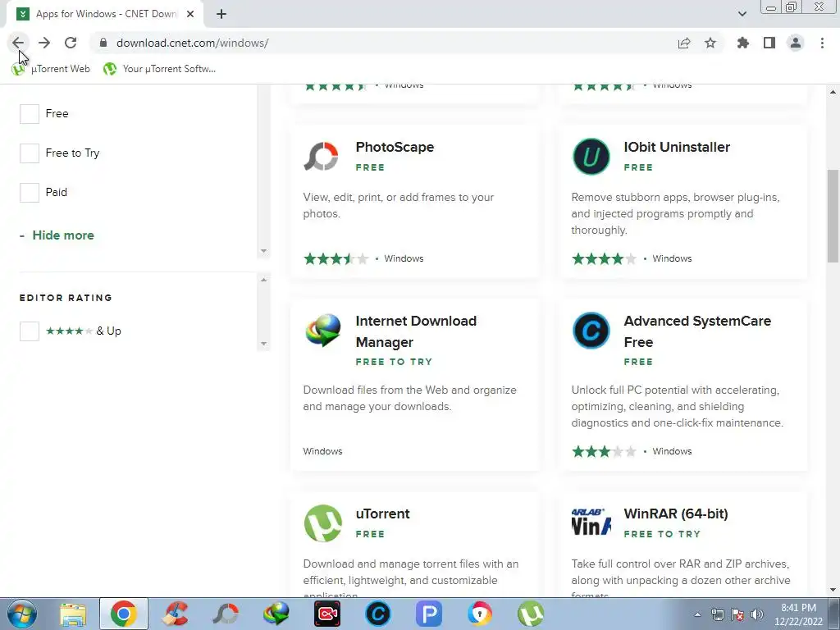The height and width of the screenshot is (630, 840).
Task: Show hidden tray icons arrow
Action: click(697, 614)
